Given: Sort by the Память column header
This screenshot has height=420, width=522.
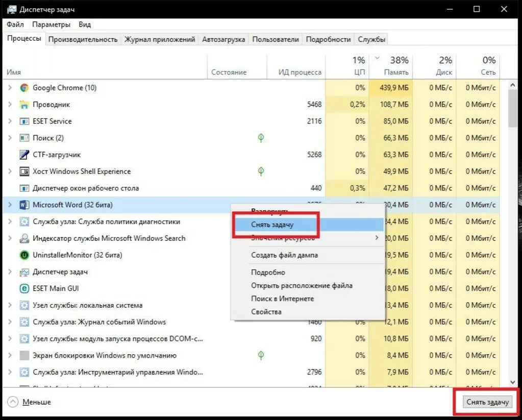Looking at the screenshot, I should point(391,66).
